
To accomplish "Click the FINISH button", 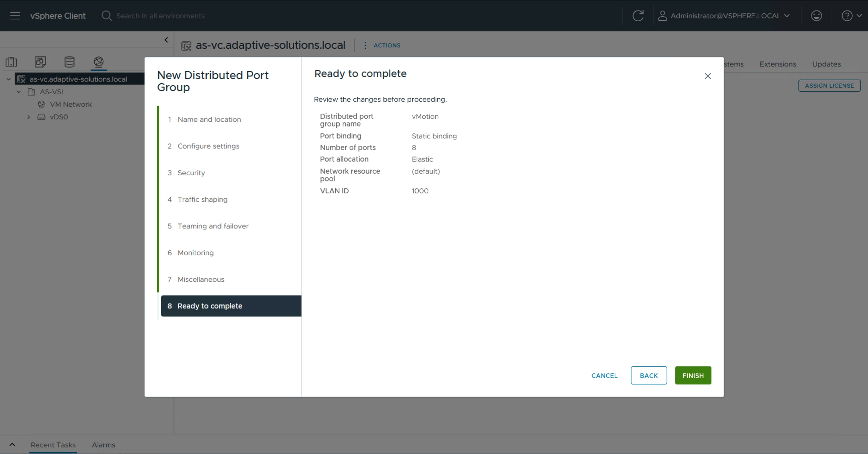I will (693, 375).
